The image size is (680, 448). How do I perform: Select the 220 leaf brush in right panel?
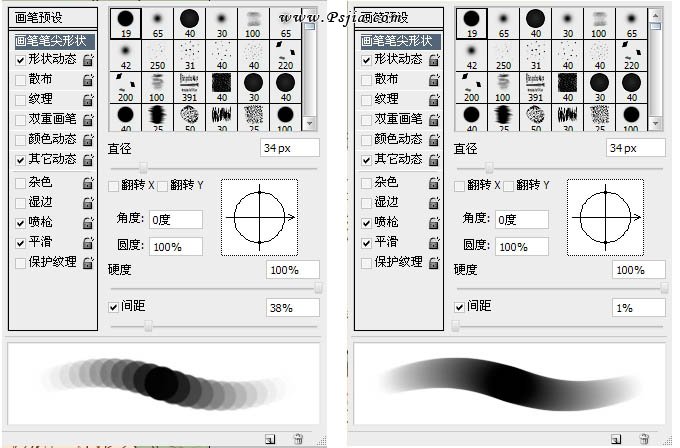[x=631, y=56]
